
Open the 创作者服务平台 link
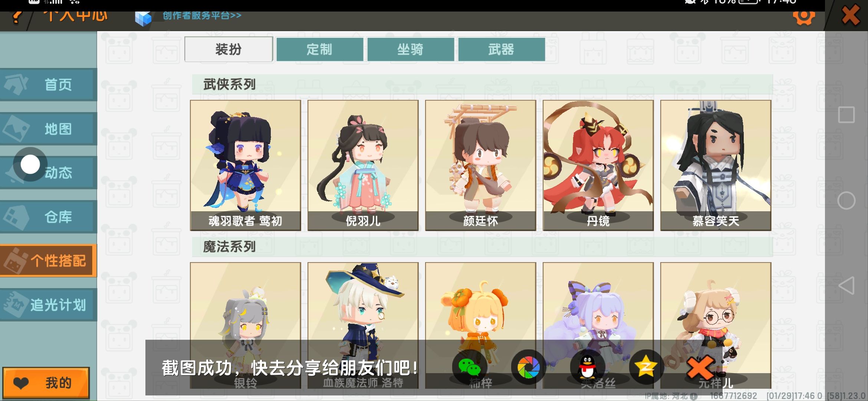(x=202, y=16)
